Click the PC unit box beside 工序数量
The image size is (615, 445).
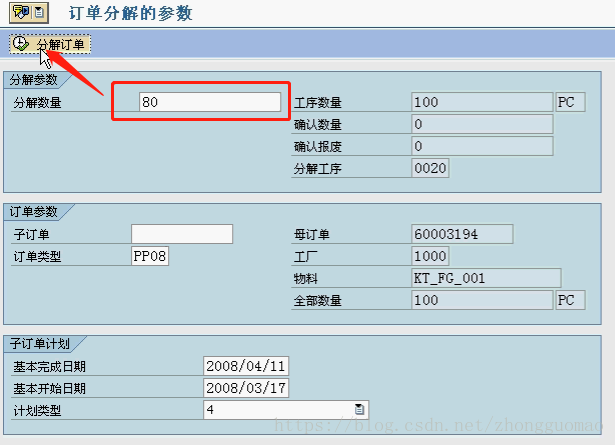[570, 102]
